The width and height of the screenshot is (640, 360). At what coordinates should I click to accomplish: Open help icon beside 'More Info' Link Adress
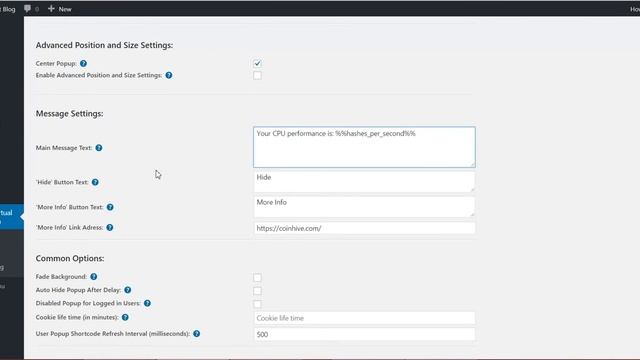tap(110, 227)
